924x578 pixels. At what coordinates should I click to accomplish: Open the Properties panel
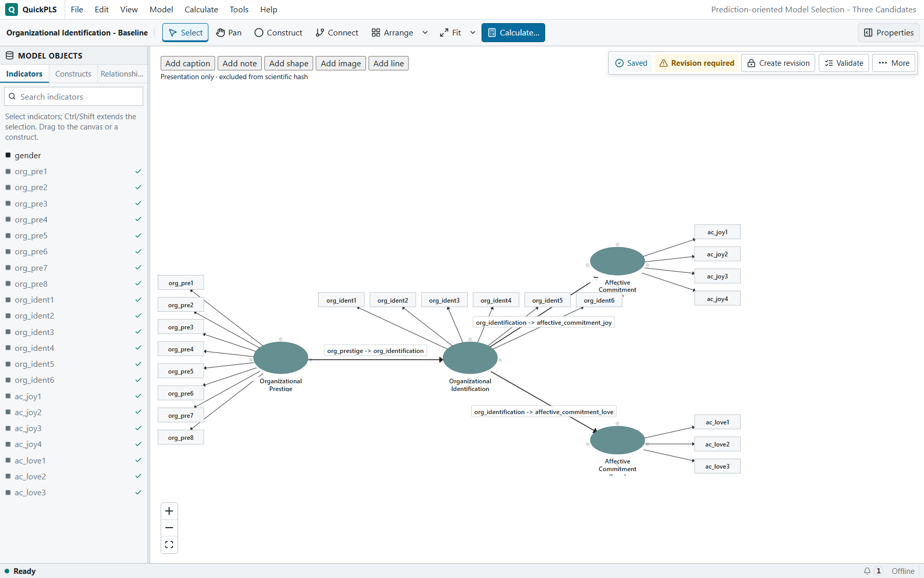889,32
